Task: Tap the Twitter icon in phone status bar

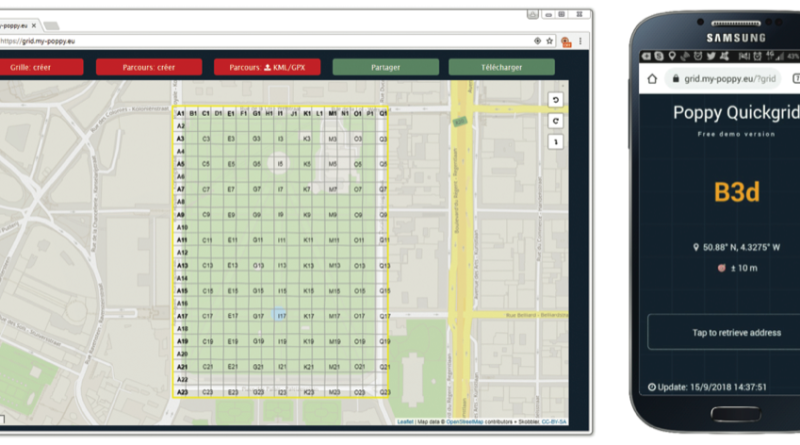Action: click(x=711, y=56)
